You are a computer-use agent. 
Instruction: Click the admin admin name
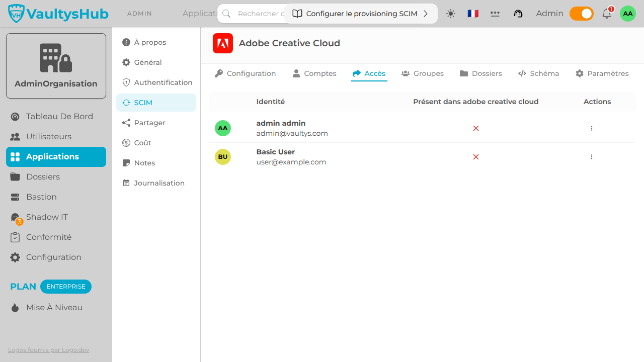(281, 123)
